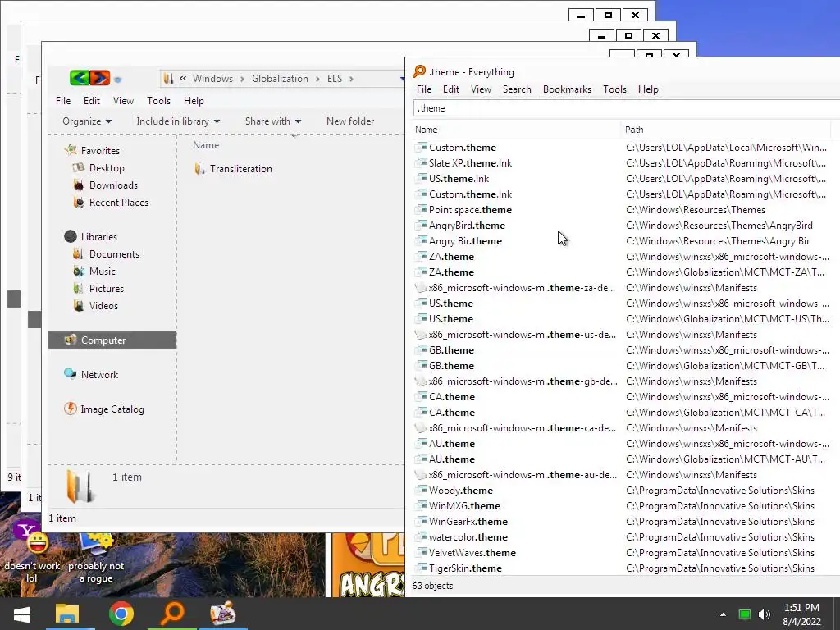Click the volume speaker tray icon
This screenshot has height=630, width=840.
pyautogui.click(x=765, y=614)
